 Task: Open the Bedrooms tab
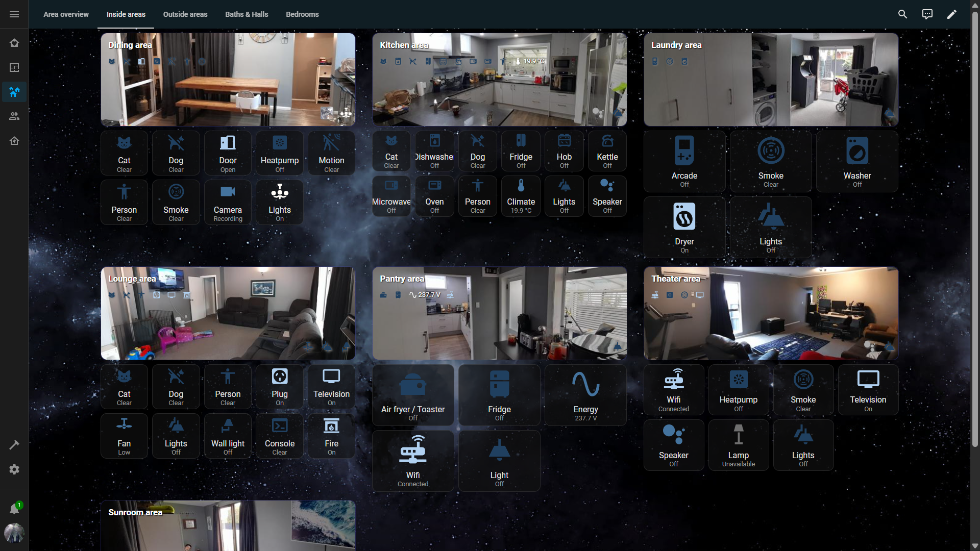click(302, 14)
